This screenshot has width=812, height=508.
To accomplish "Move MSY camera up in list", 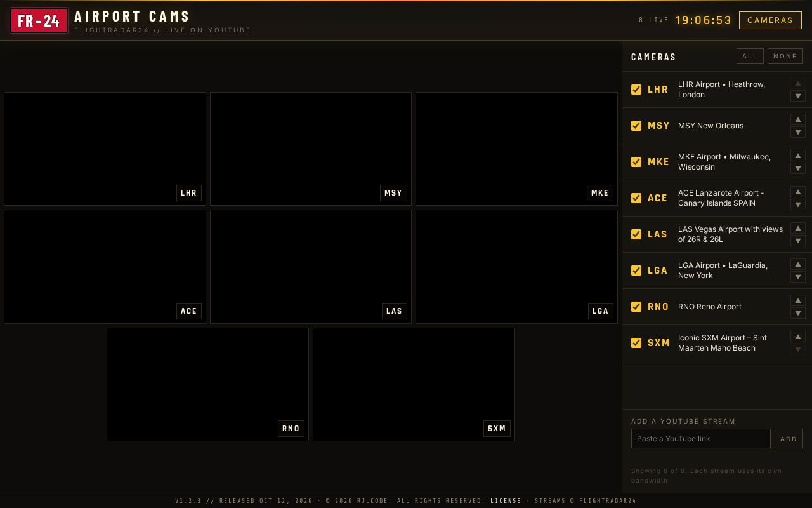I will [798, 119].
